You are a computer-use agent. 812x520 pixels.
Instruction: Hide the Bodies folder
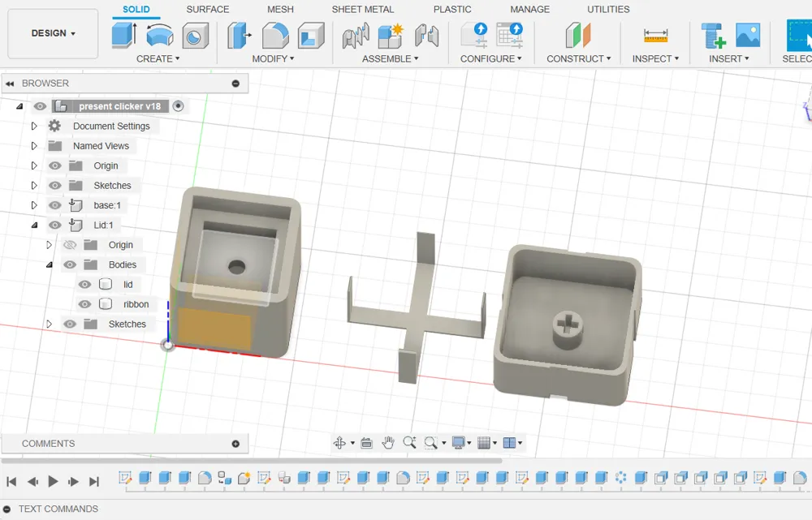pos(70,264)
